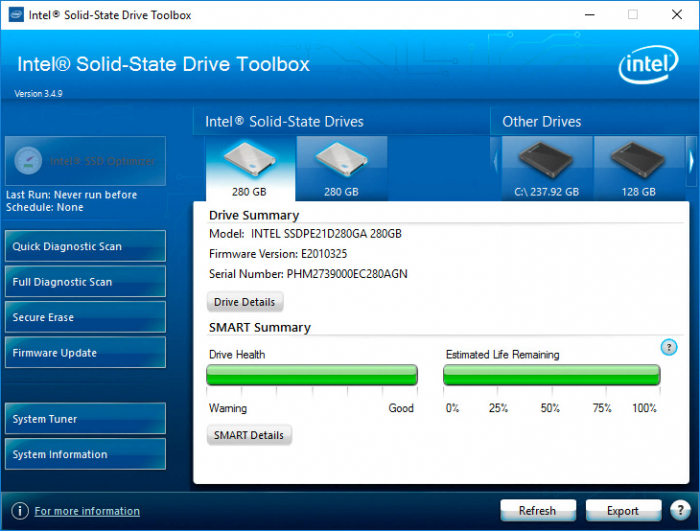The width and height of the screenshot is (700, 531).
Task: Click Last Run: Never run before text
Action: click(x=71, y=195)
